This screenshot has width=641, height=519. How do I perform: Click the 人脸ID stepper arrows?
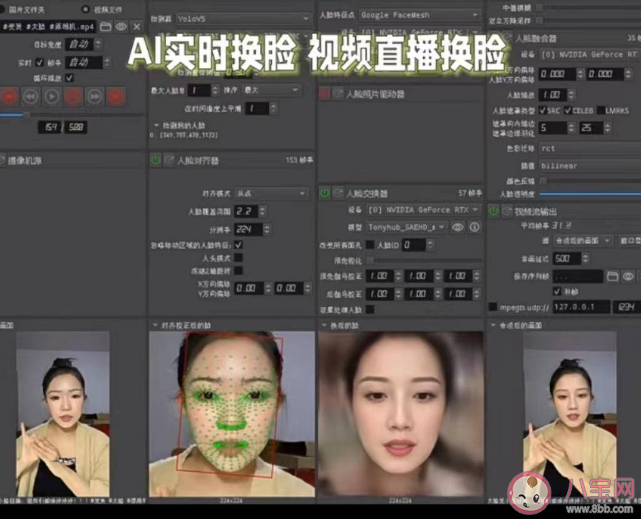point(429,245)
